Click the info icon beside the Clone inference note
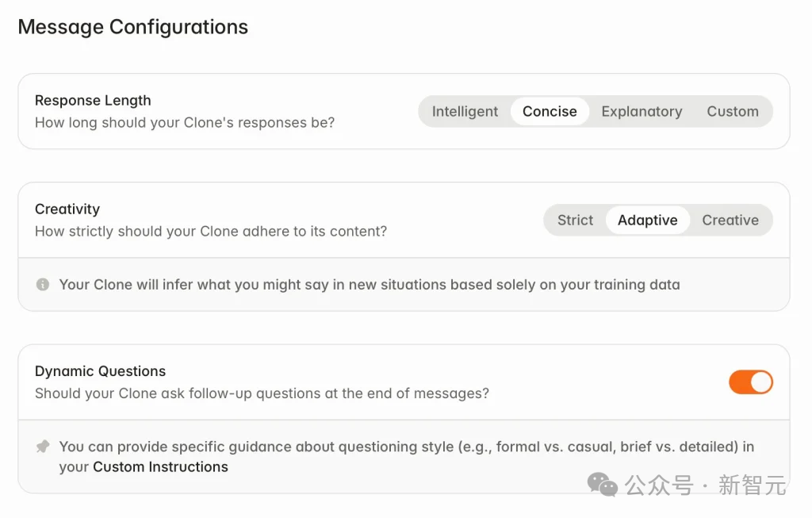The width and height of the screenshot is (812, 518). 43,284
